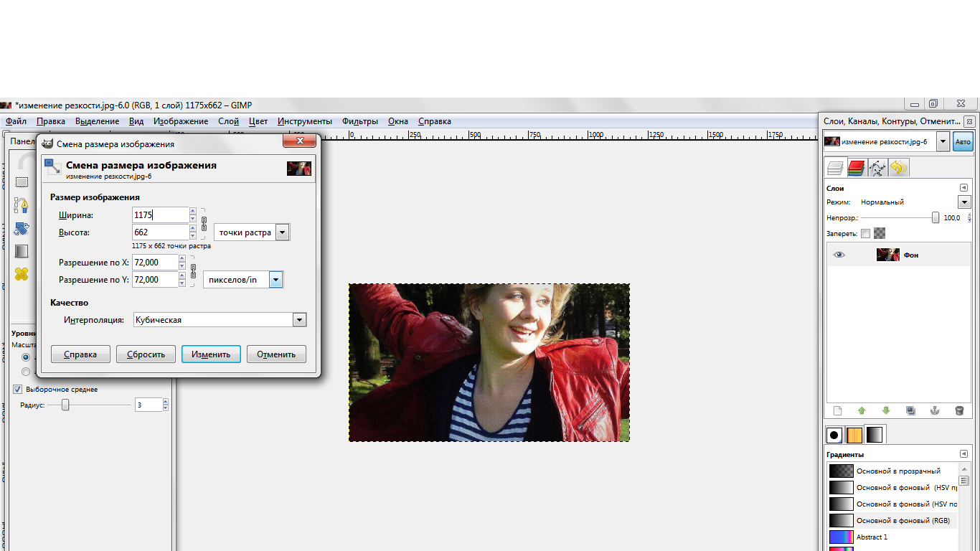
Task: Toggle the lock alpha channel checker button
Action: 880,233
